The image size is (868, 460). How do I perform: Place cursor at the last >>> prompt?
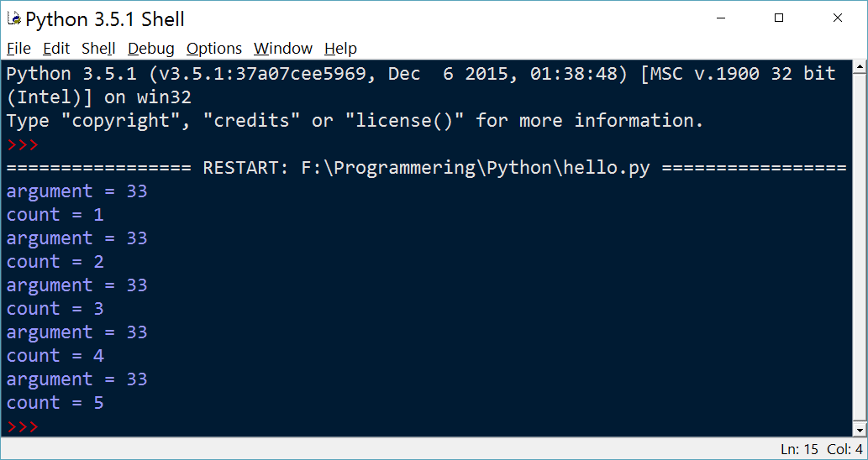point(24,426)
